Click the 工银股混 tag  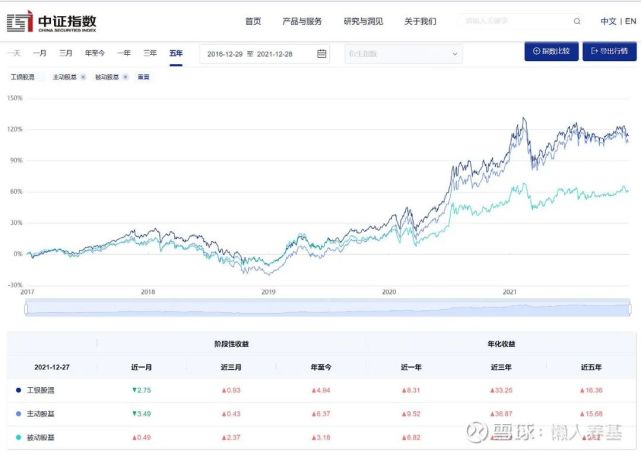pos(23,77)
